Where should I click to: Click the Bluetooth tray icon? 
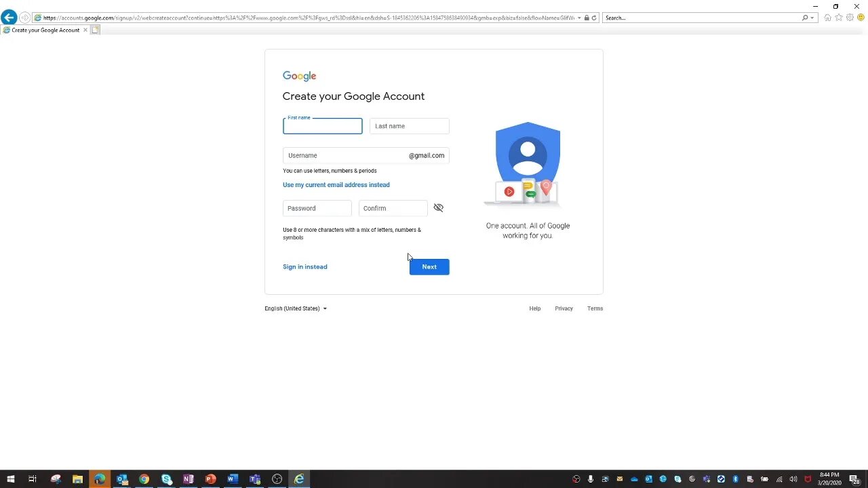coord(735,479)
